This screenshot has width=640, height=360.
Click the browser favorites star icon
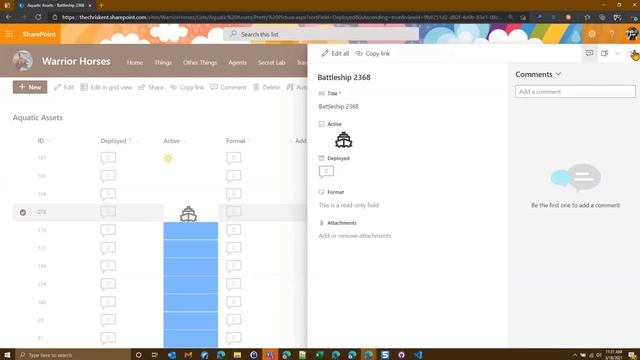587,17
